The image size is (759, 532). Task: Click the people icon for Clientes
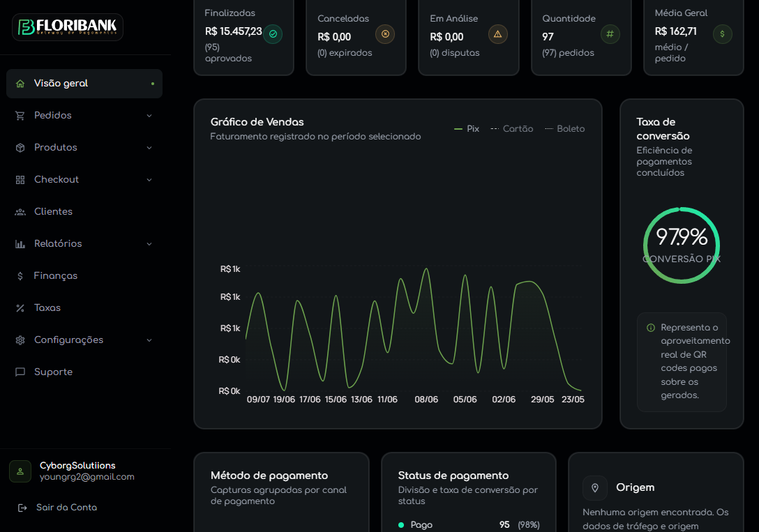(20, 212)
